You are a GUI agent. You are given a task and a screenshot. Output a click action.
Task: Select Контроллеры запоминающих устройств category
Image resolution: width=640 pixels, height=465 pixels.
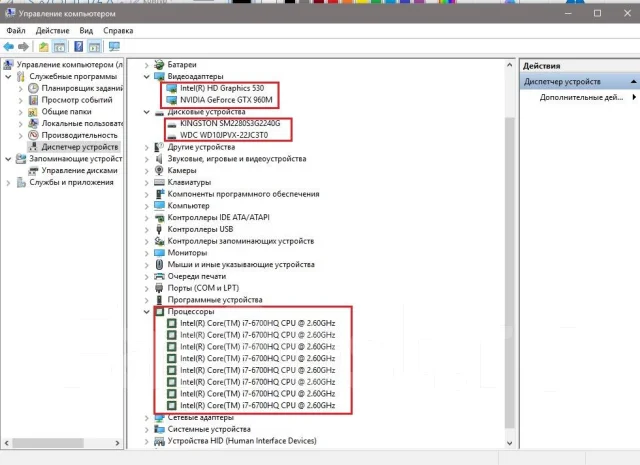(241, 241)
